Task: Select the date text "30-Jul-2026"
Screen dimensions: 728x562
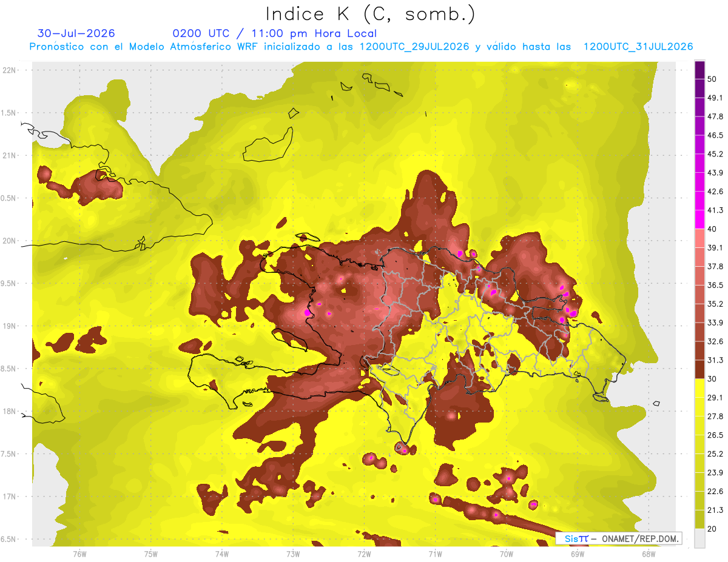Action: 76,33
